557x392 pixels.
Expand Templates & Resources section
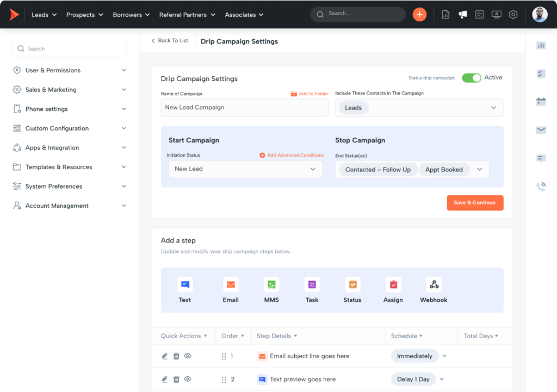click(x=69, y=167)
